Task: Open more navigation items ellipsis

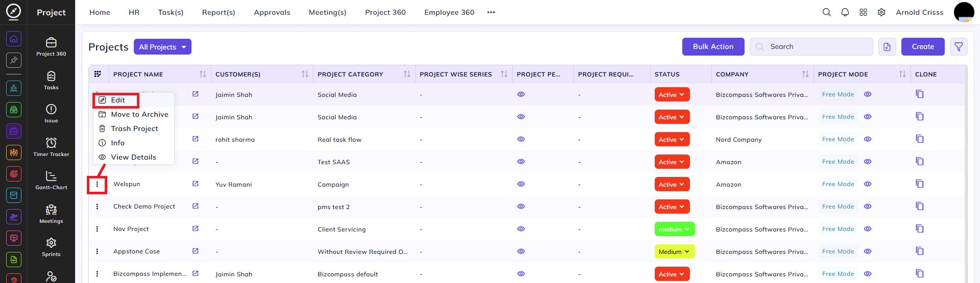Action: point(491,12)
